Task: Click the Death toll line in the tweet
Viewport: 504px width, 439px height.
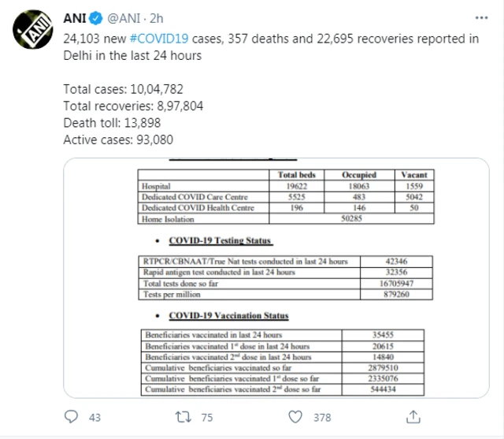Action: tap(110, 123)
